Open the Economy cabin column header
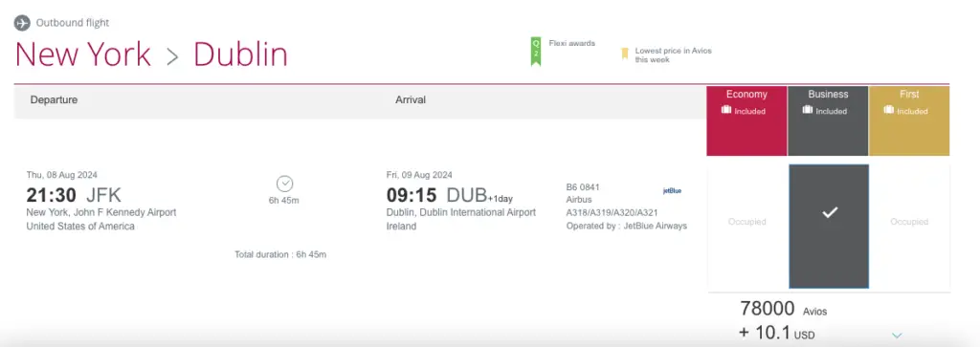The height and width of the screenshot is (347, 980). pyautogui.click(x=746, y=120)
